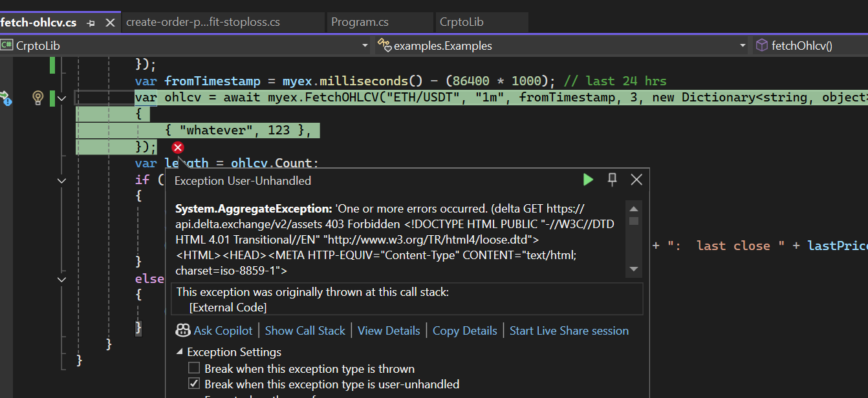
Task: Click the exception message scrollbar thumb
Action: click(x=634, y=221)
